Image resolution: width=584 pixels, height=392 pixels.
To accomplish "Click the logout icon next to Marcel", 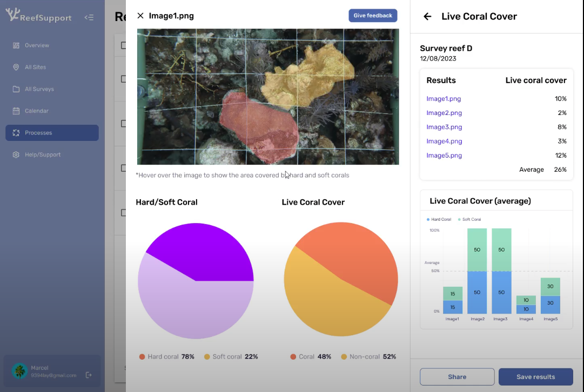I will pyautogui.click(x=89, y=375).
